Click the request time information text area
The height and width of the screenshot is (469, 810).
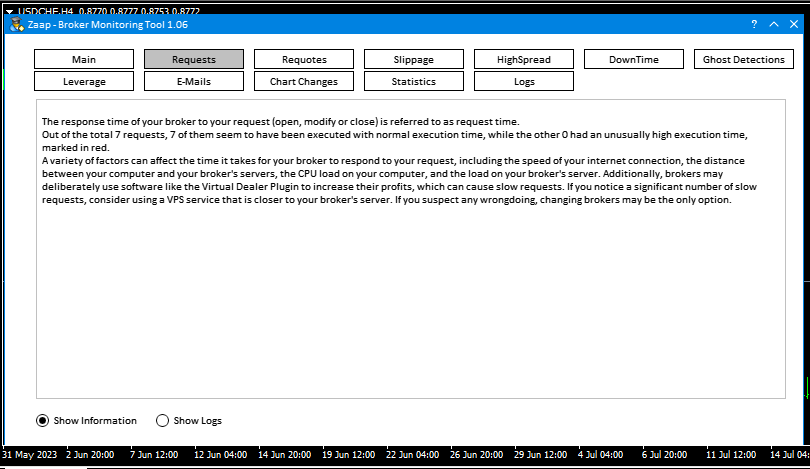pyautogui.click(x=411, y=249)
